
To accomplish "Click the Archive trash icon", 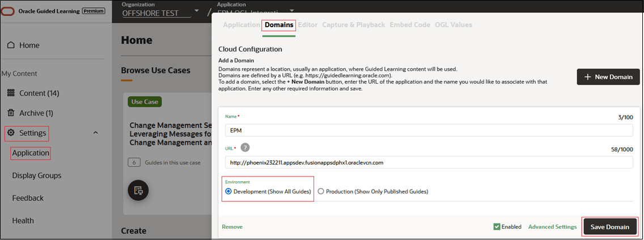I will [11, 113].
